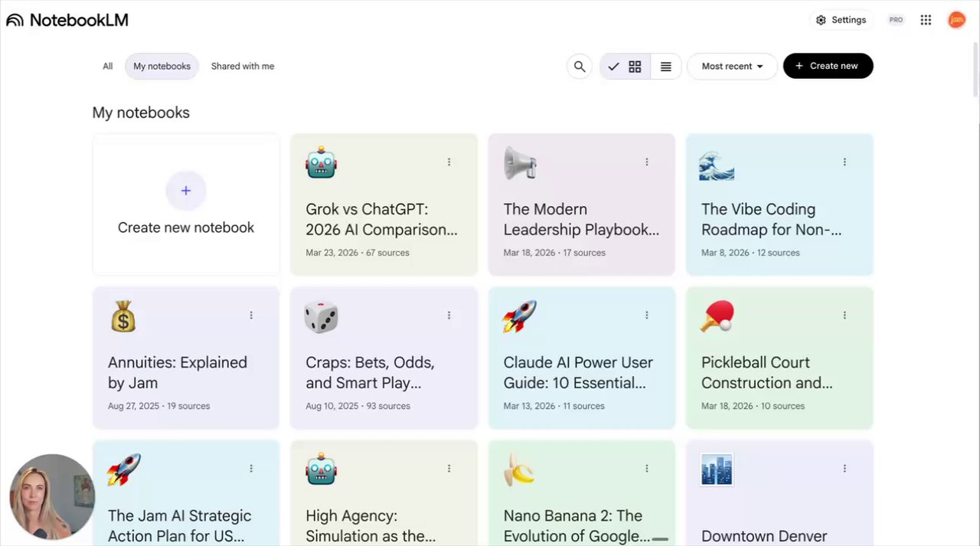
Task: Click the Create new button
Action: [x=828, y=66]
